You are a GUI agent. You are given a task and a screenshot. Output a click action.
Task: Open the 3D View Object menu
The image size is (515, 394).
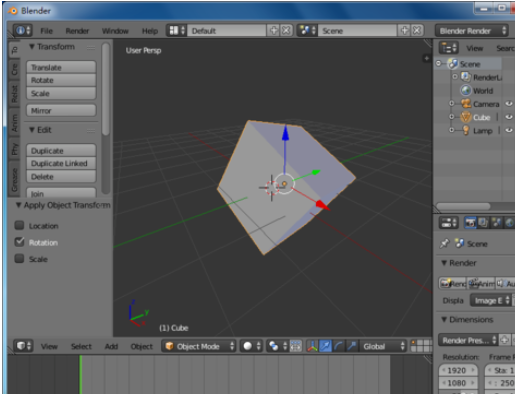pyautogui.click(x=142, y=346)
